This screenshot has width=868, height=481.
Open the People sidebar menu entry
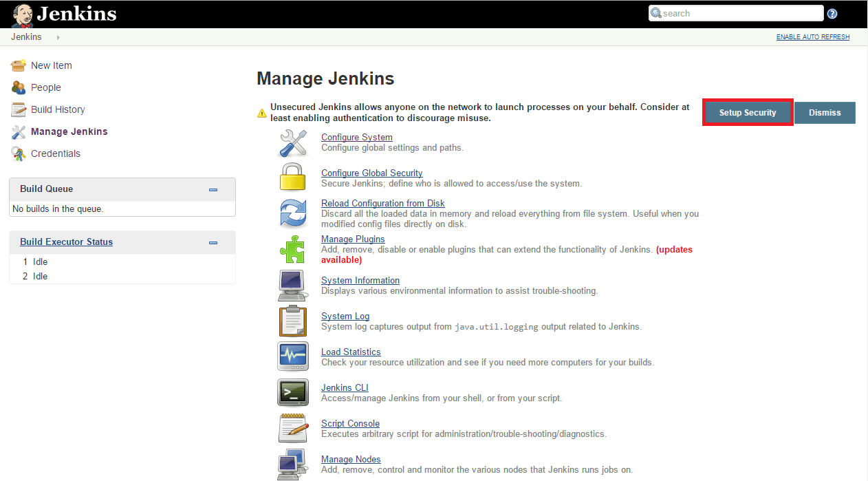pos(46,87)
